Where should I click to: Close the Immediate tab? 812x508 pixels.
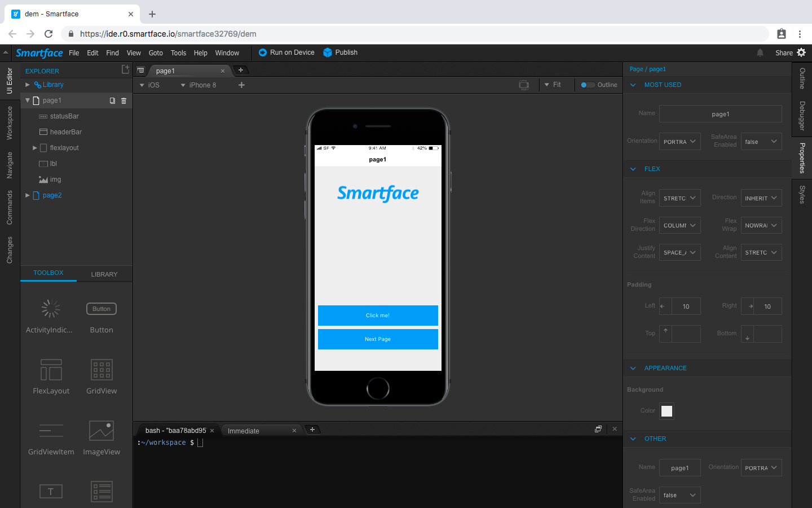[x=294, y=431]
